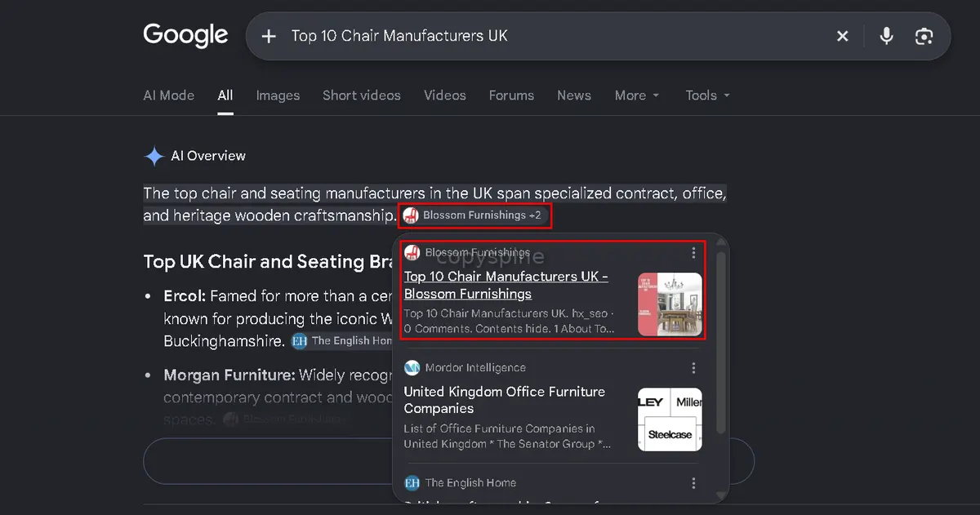Open the Short videos tab

[362, 95]
